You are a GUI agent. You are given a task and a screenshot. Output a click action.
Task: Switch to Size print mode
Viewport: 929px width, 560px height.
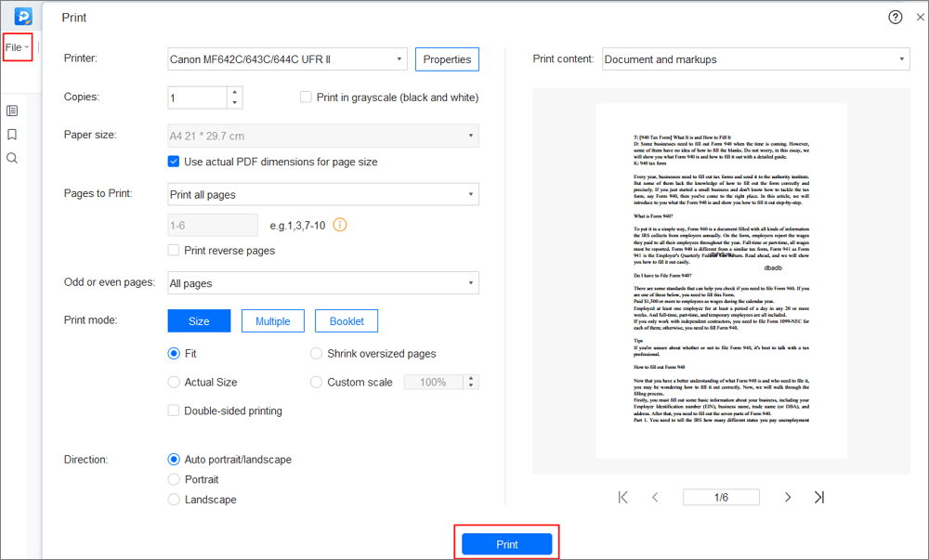click(x=199, y=320)
